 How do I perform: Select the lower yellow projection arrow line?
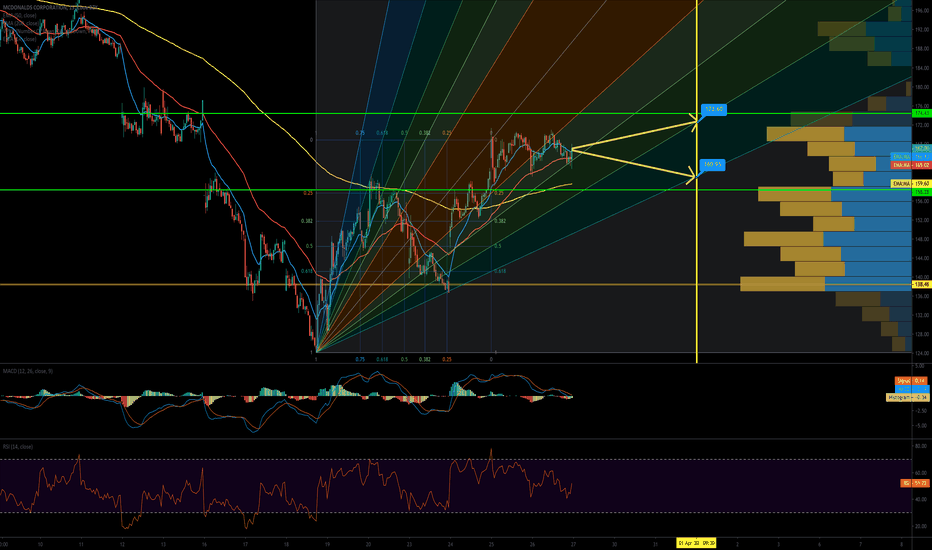pos(634,162)
